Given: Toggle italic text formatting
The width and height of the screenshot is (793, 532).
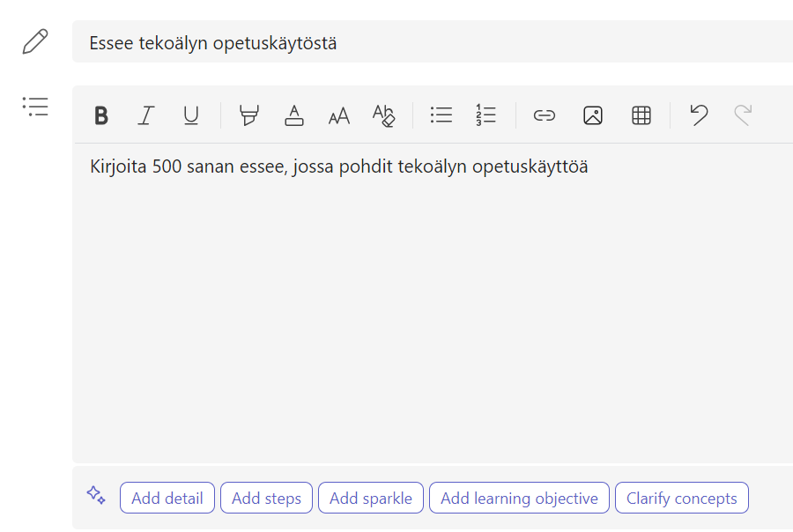Looking at the screenshot, I should click(146, 115).
